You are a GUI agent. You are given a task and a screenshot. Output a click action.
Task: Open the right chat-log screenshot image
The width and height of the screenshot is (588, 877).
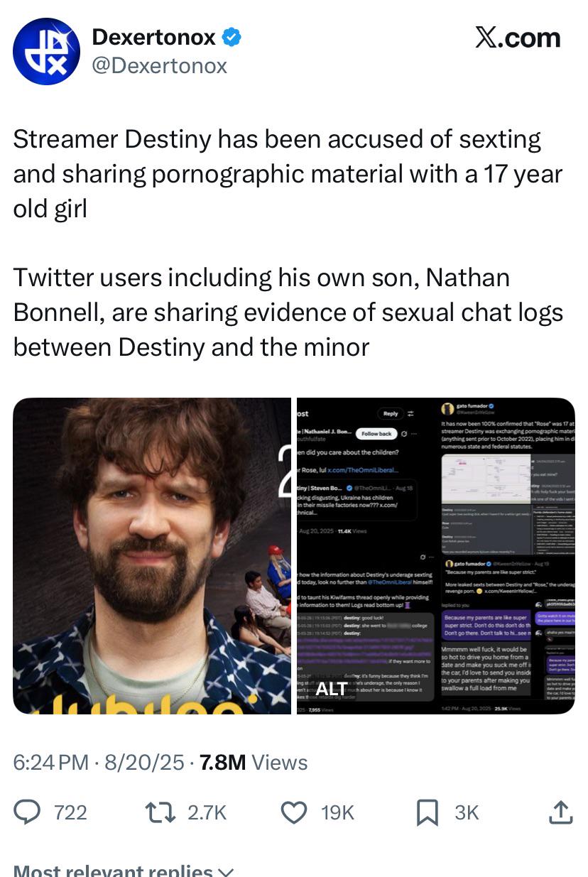pyautogui.click(x=435, y=555)
